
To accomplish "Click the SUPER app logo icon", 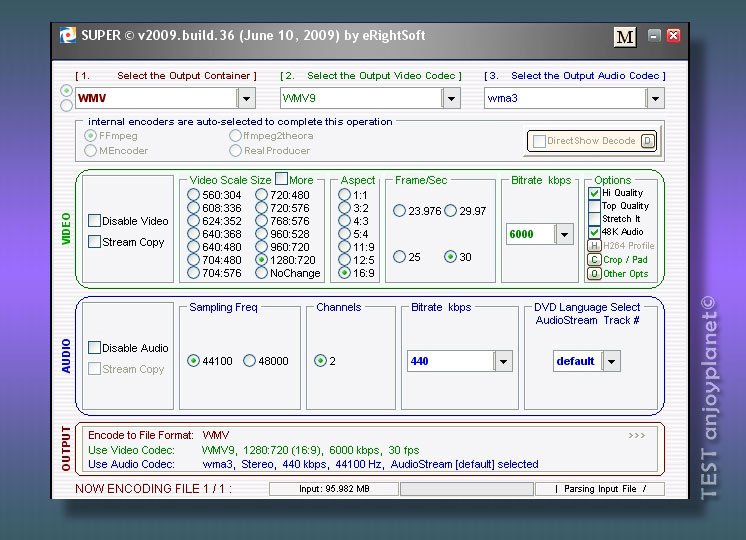I will coord(68,36).
